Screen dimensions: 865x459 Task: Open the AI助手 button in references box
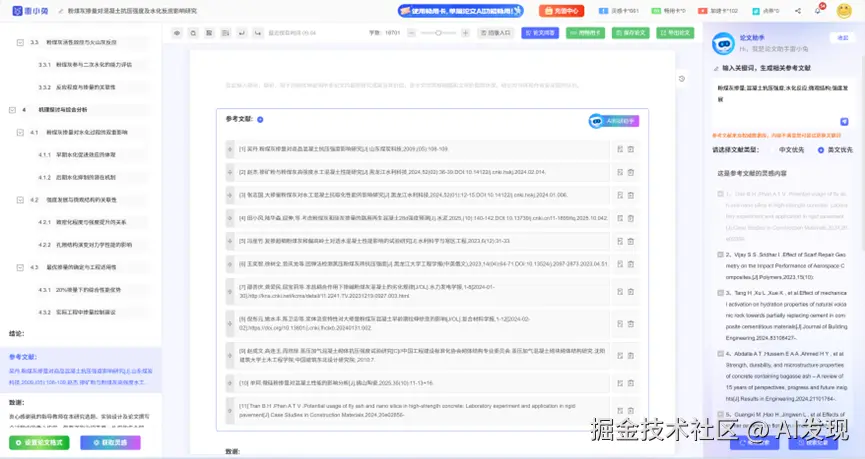(x=613, y=121)
